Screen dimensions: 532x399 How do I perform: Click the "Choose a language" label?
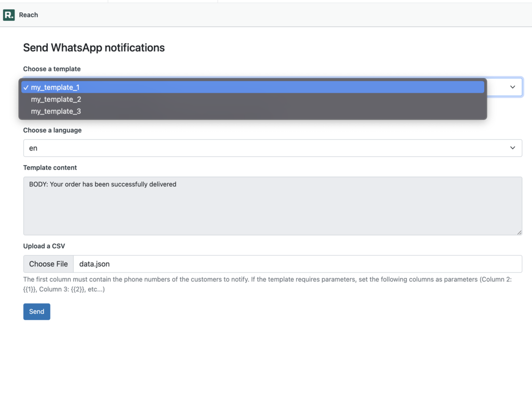[52, 130]
